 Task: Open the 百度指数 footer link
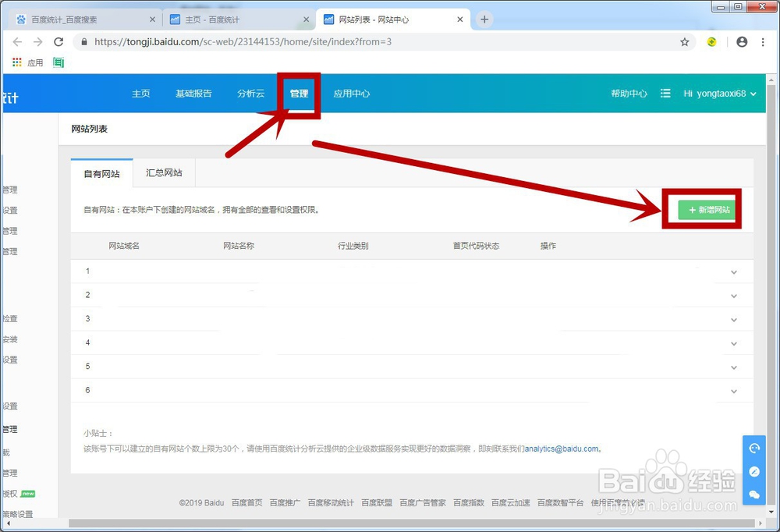coord(467,502)
